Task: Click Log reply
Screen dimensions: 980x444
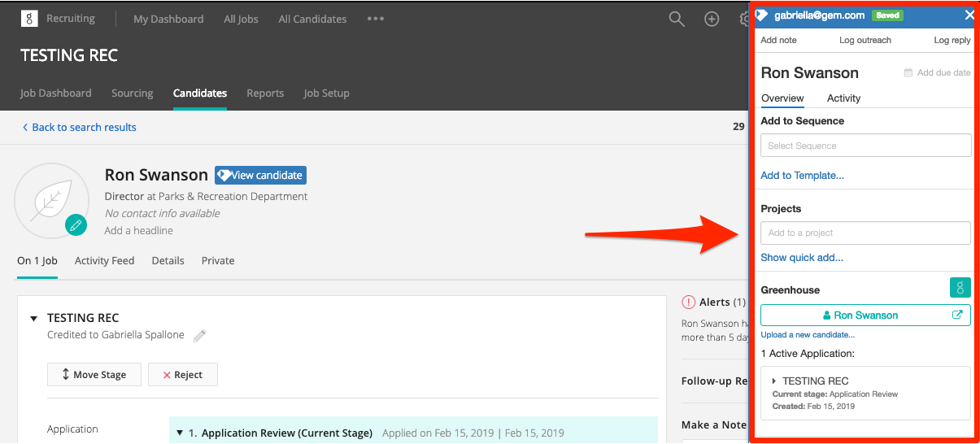Action: coord(952,40)
